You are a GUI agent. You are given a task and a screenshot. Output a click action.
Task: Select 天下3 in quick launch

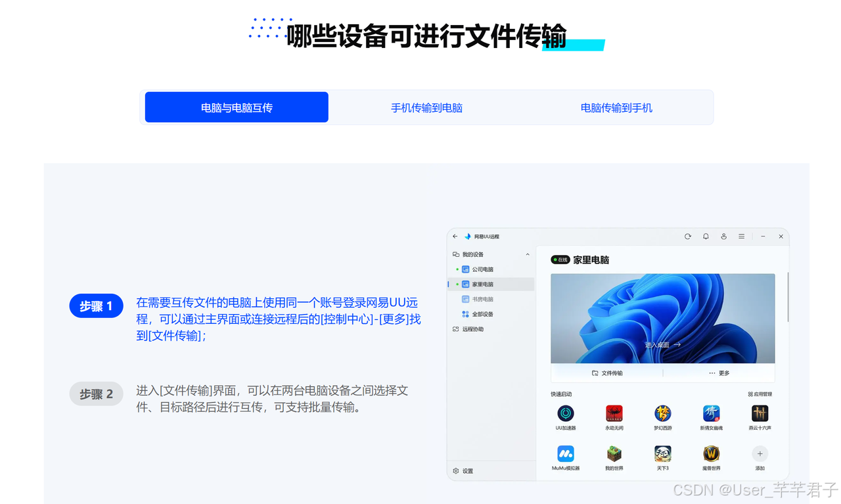(662, 455)
